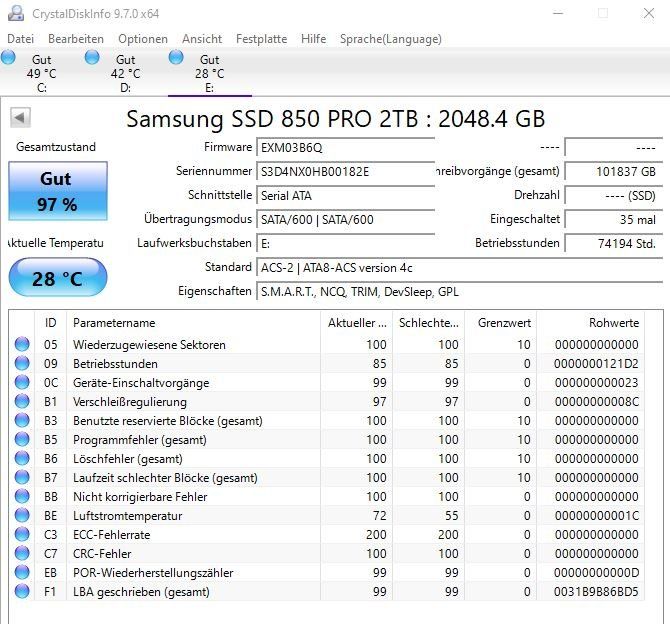Open the Ansicht menu

202,39
